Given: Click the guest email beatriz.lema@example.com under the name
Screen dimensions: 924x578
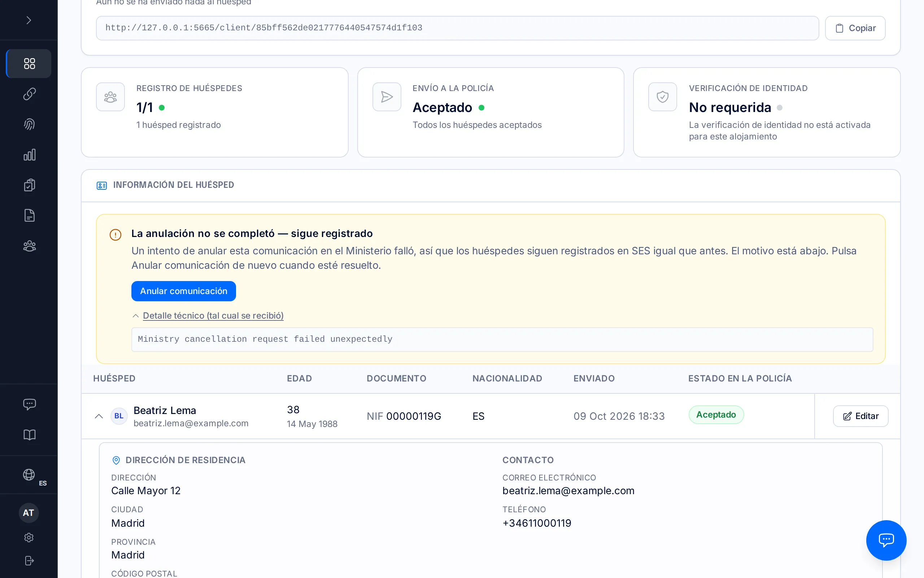Looking at the screenshot, I should click(x=191, y=423).
